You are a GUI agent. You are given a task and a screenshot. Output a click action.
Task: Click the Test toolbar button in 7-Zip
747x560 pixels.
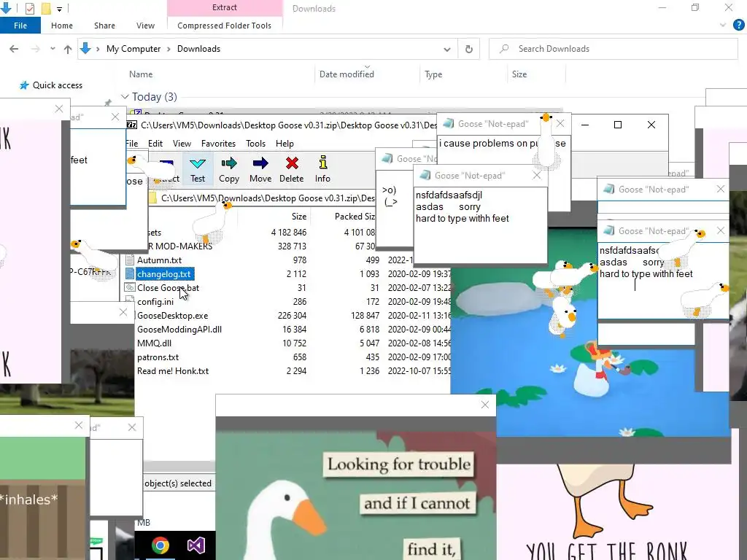click(198, 170)
